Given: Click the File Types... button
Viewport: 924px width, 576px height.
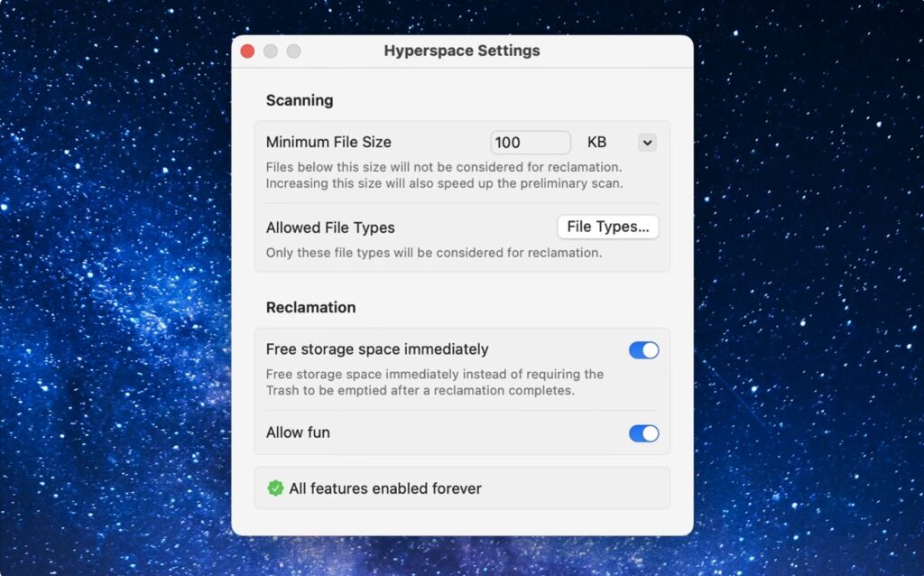Looking at the screenshot, I should point(607,227).
